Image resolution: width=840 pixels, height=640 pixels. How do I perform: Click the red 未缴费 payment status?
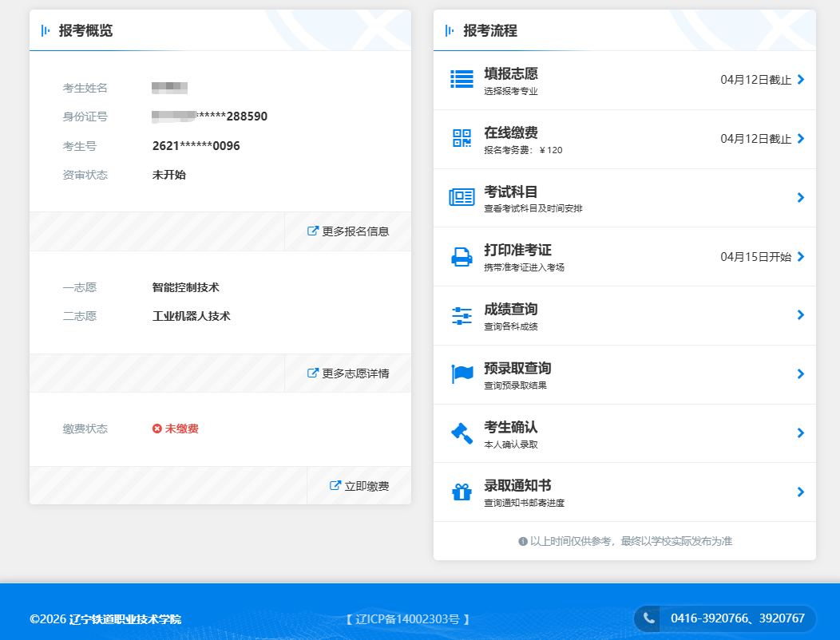pyautogui.click(x=176, y=429)
